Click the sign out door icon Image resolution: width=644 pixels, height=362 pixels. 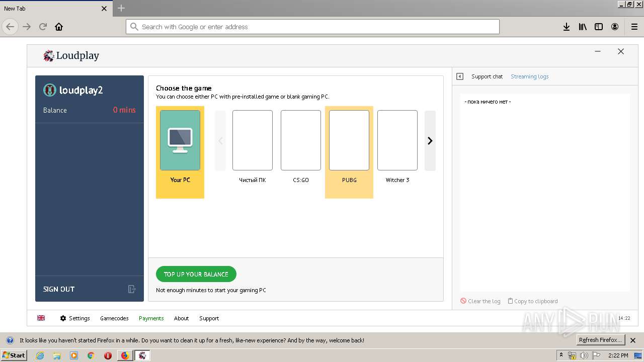pos(132,289)
